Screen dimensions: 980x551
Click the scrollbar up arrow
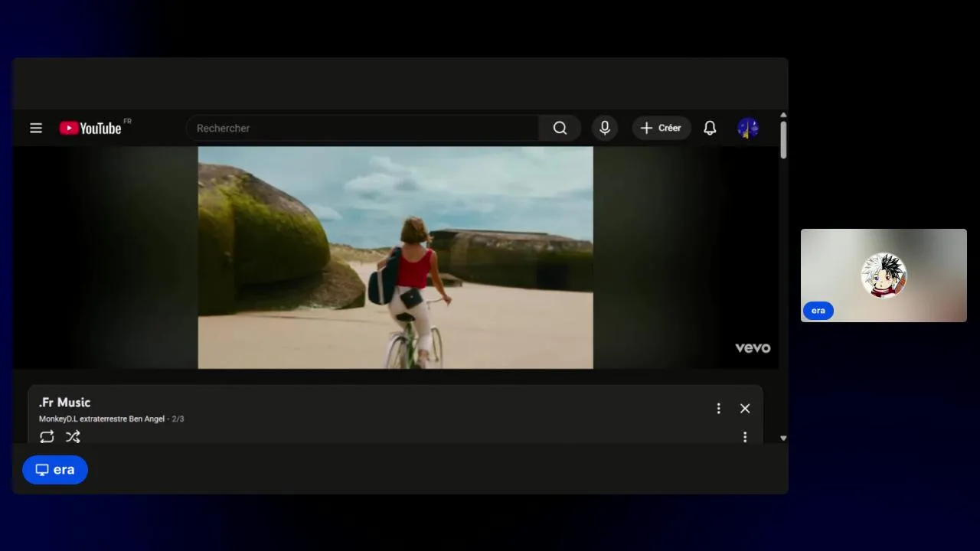click(783, 115)
